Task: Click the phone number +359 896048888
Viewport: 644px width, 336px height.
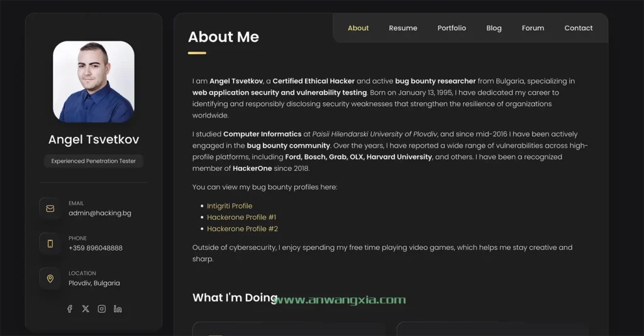Action: click(96, 248)
